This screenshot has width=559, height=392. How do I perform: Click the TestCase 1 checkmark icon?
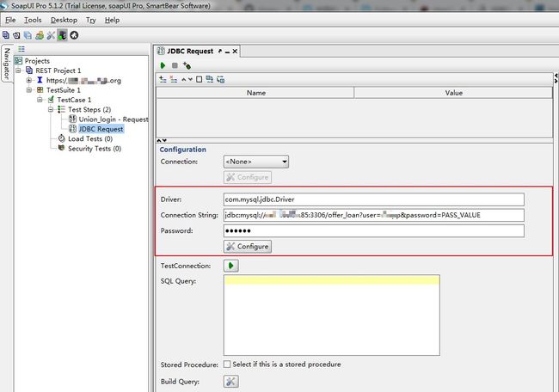pos(51,100)
